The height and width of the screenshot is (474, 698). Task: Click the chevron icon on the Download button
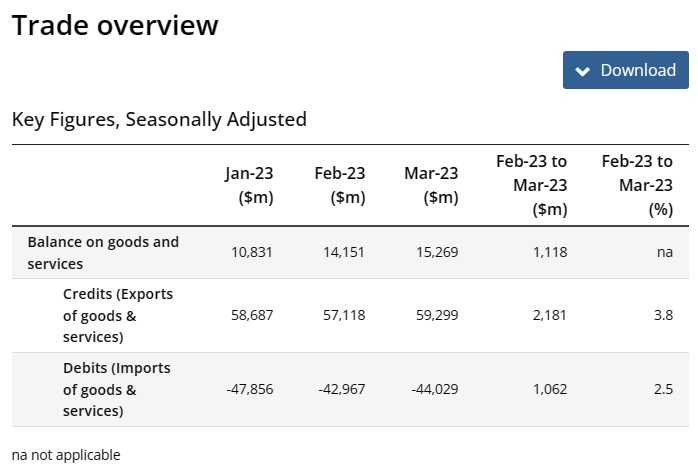pos(583,70)
